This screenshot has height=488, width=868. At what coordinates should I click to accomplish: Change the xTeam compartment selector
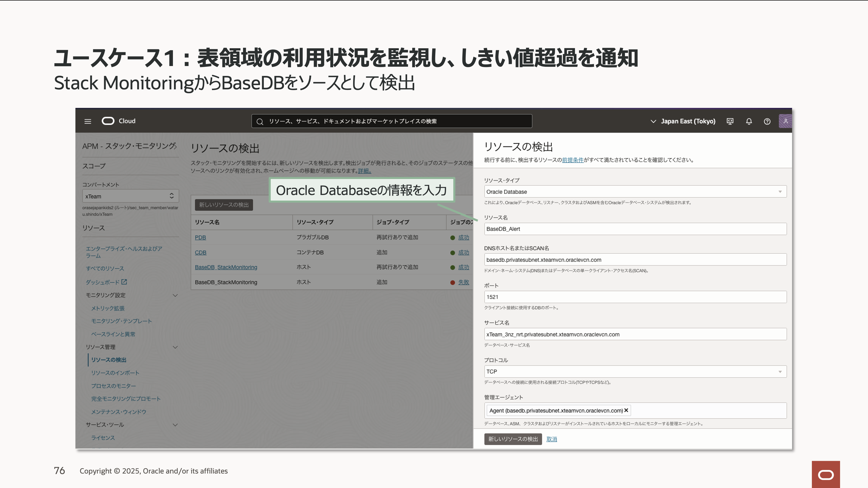130,196
